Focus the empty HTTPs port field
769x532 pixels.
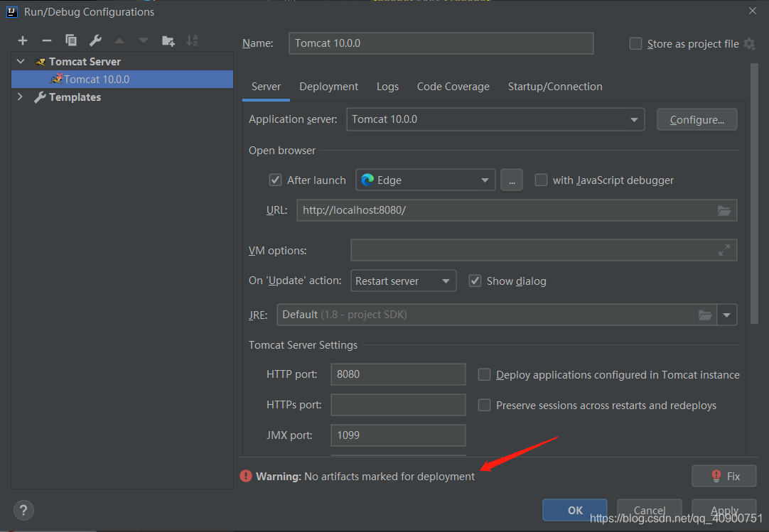click(x=398, y=405)
